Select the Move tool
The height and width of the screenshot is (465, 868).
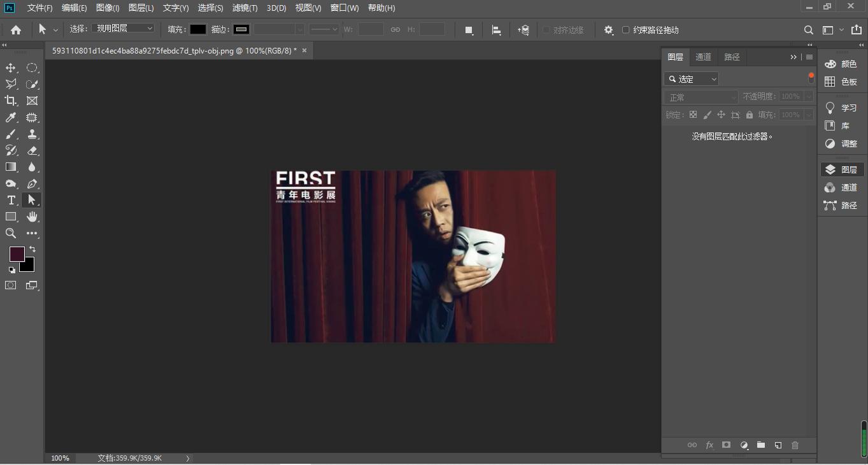(10, 68)
